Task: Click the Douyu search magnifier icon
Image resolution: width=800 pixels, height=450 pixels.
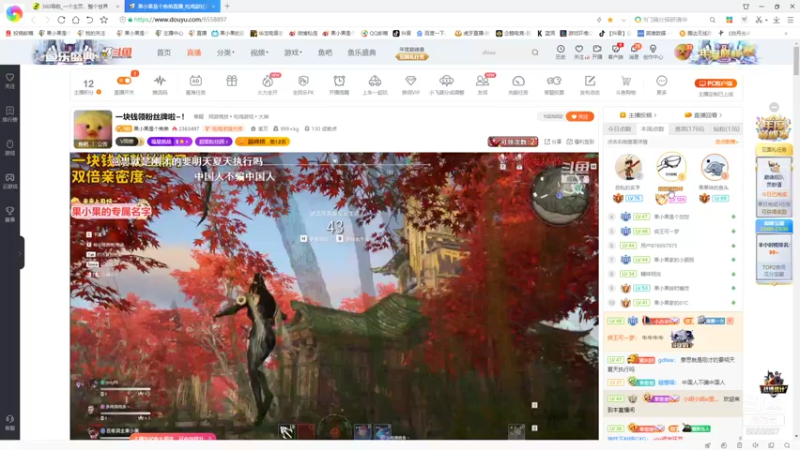Action: click(535, 52)
